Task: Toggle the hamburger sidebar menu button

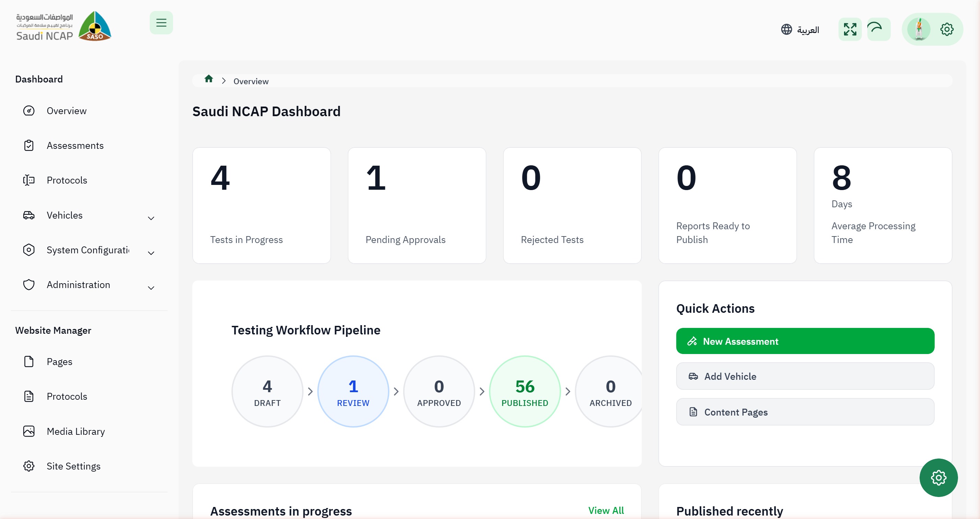Action: pyautogui.click(x=161, y=23)
